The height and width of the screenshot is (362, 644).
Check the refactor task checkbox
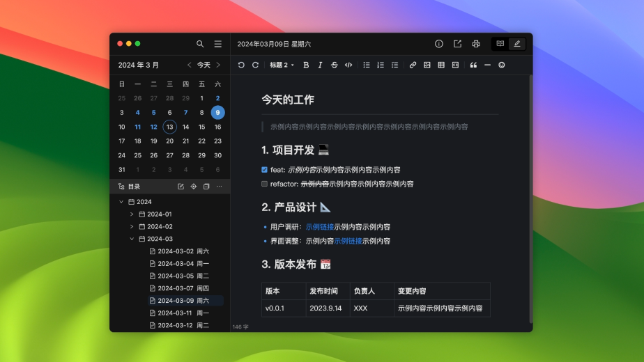click(264, 184)
